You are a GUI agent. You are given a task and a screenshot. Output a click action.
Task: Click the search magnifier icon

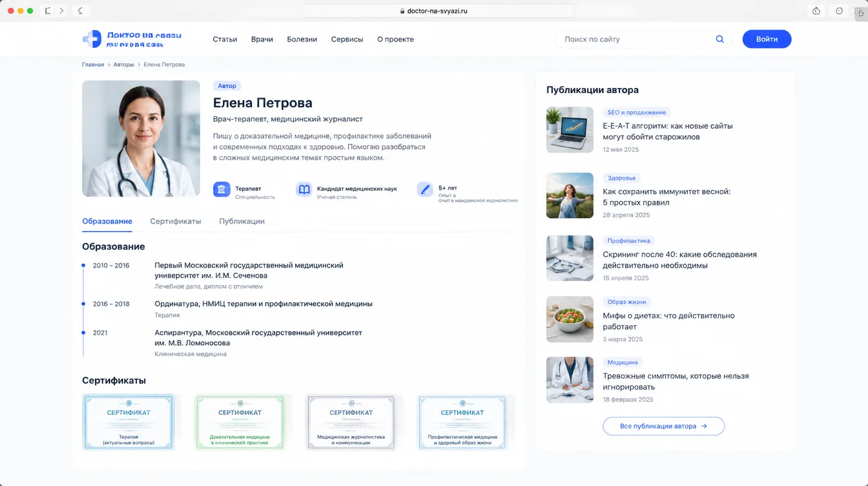point(719,39)
